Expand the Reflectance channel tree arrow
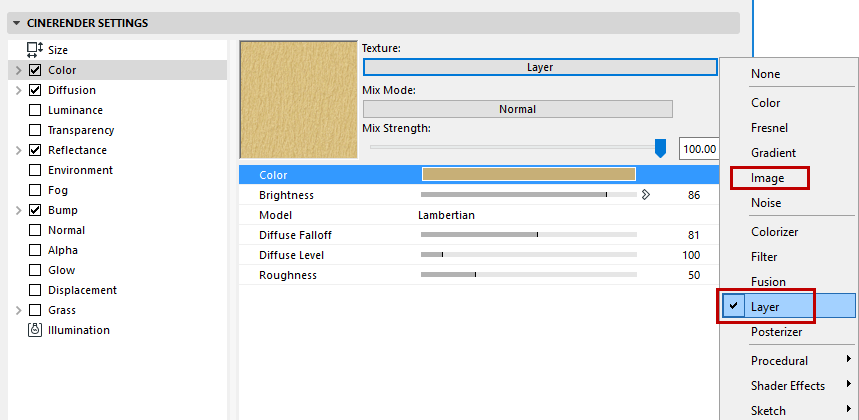The width and height of the screenshot is (859, 420). point(19,150)
